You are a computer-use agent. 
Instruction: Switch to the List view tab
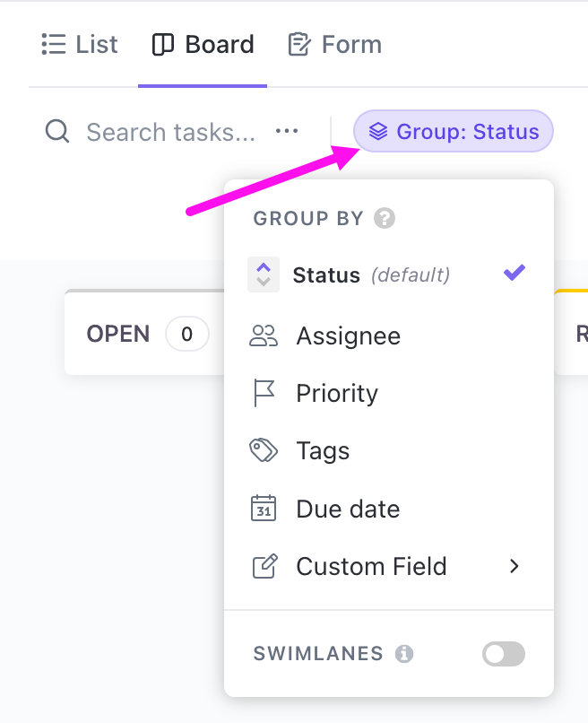80,45
